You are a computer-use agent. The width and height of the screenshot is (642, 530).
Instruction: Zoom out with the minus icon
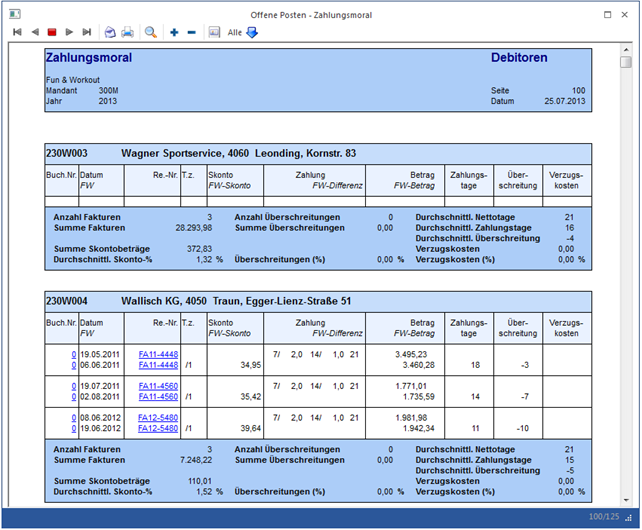point(191,32)
